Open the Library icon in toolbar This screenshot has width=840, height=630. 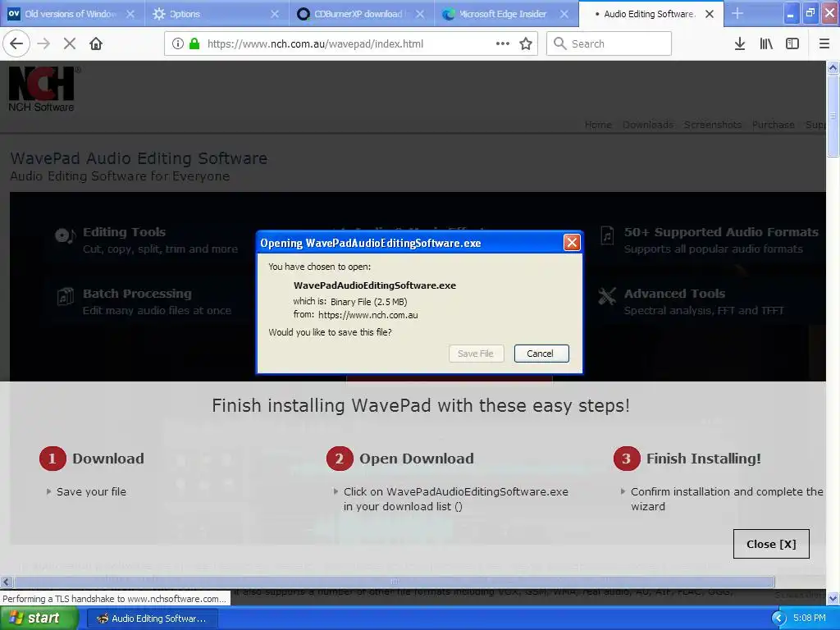tap(766, 43)
